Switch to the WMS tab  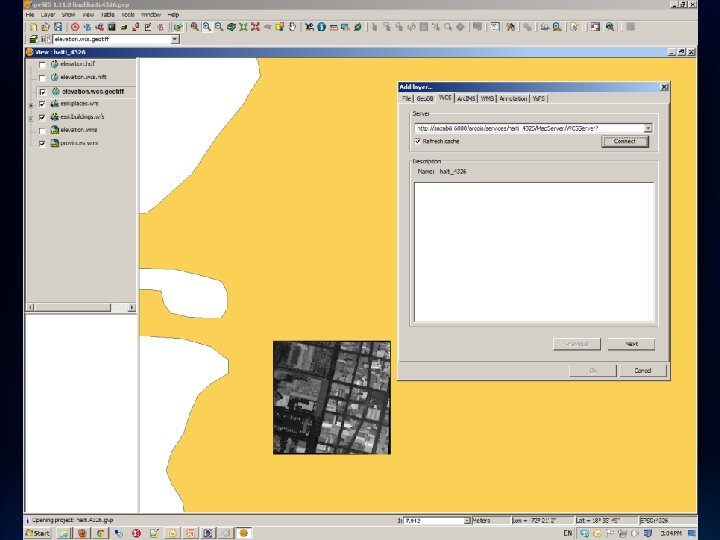pos(487,99)
